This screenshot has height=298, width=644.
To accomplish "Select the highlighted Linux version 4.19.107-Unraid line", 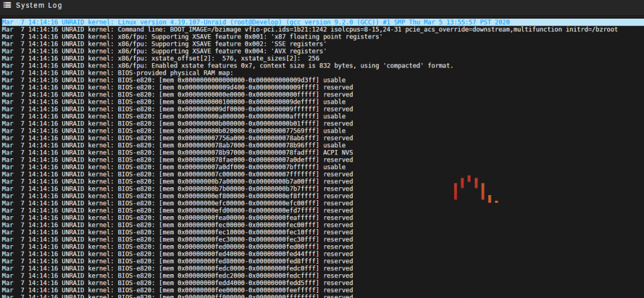I will point(322,22).
